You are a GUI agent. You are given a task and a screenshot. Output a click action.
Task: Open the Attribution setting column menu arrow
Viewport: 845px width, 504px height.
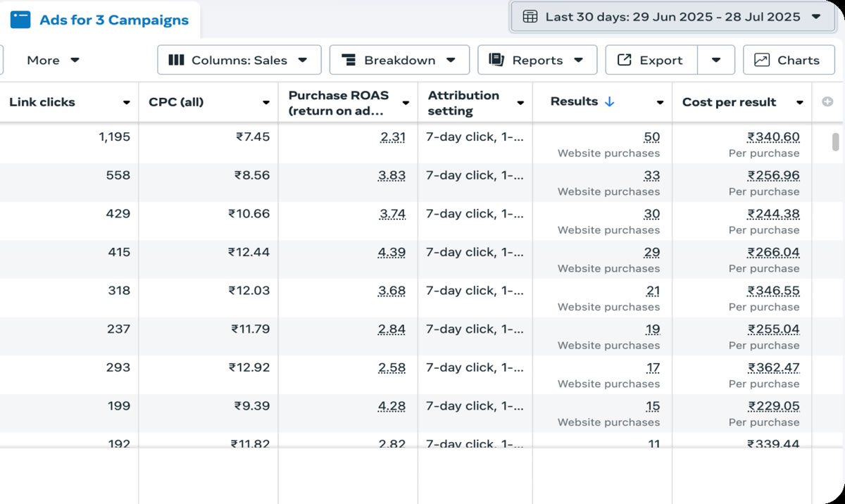click(520, 103)
